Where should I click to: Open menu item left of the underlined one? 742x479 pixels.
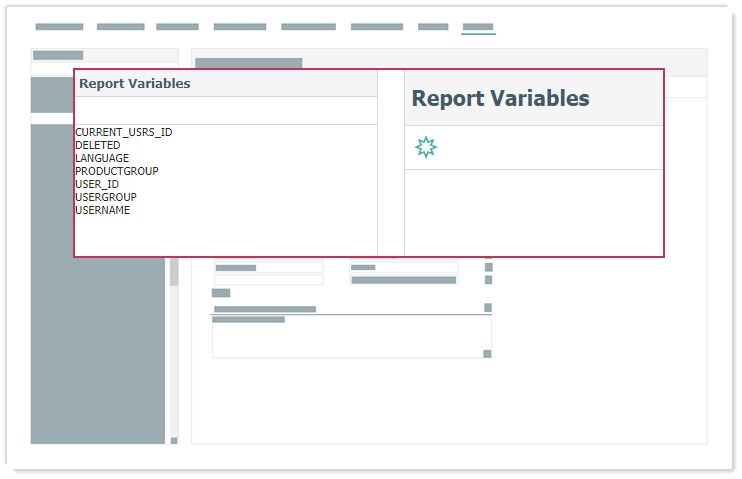tap(433, 27)
